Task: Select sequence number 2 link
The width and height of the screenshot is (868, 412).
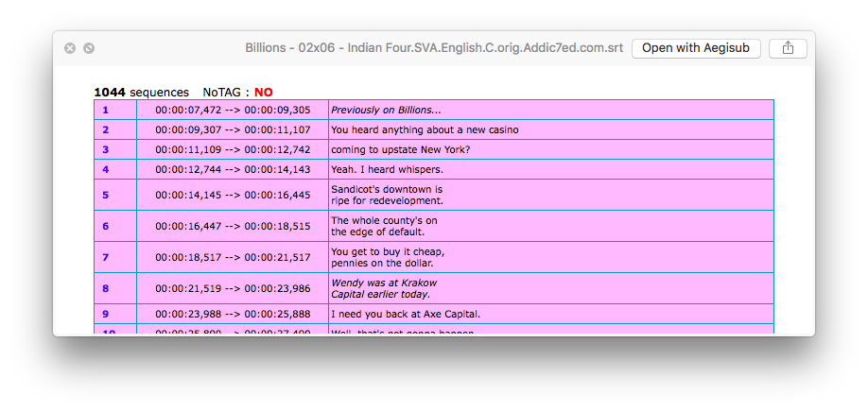Action: [105, 130]
